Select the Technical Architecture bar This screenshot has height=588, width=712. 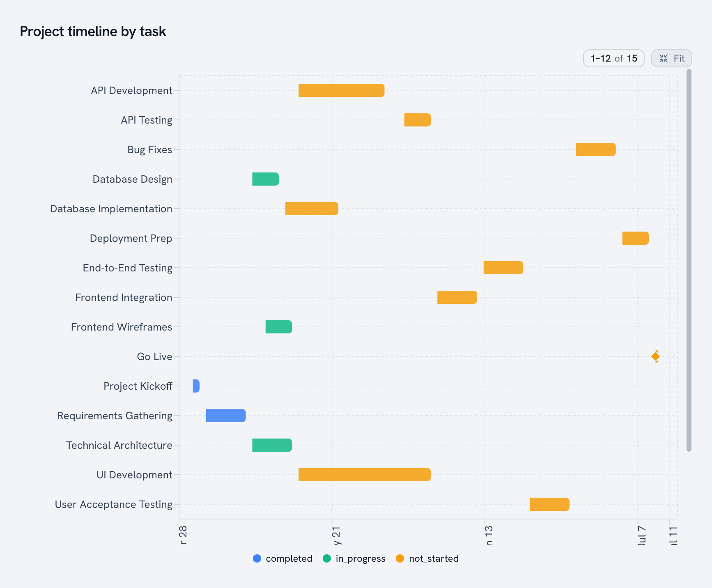pyautogui.click(x=272, y=445)
